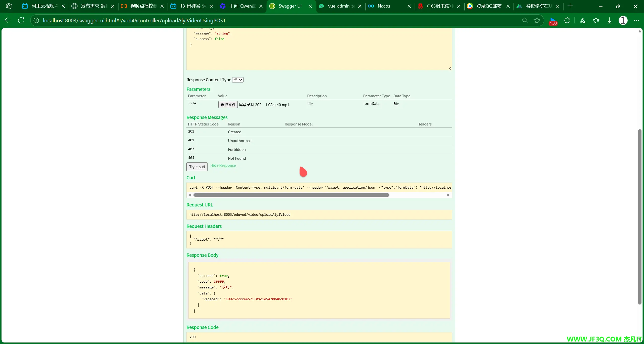Open the downloads arrow icon

610,20
